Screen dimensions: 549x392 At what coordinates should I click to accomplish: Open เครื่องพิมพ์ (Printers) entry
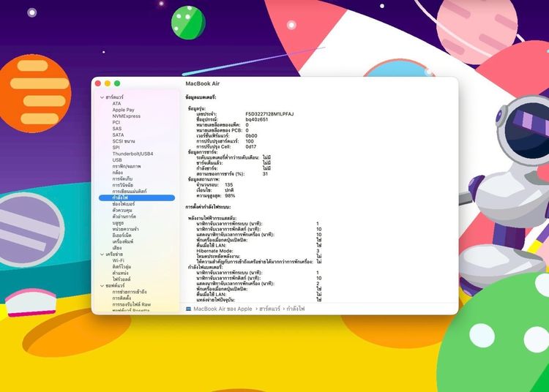[122, 241]
